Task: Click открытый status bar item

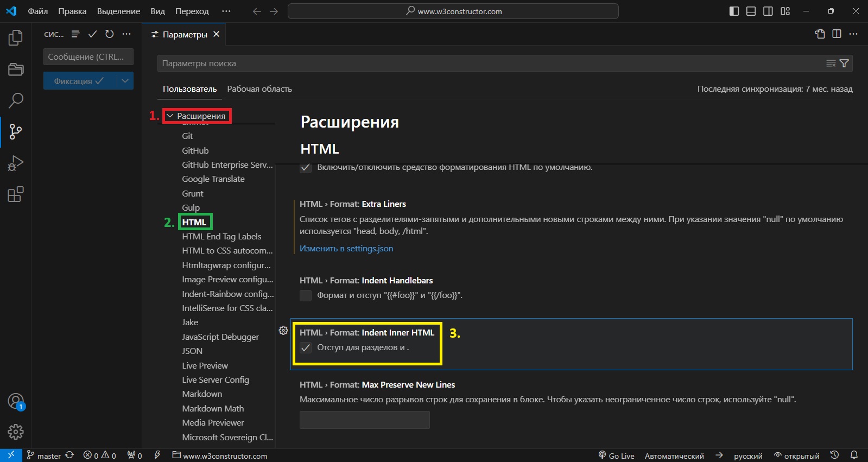Action: [796, 456]
